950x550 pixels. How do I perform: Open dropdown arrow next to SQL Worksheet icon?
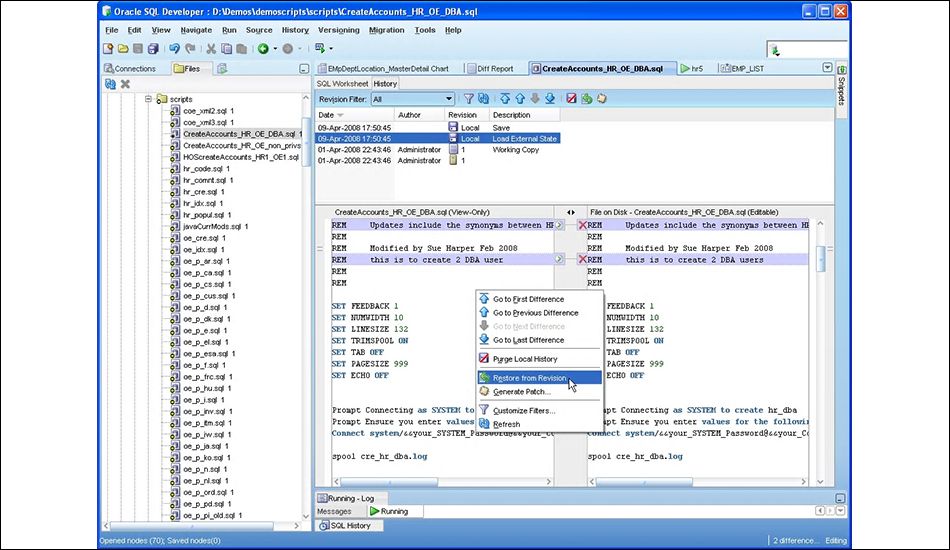[331, 48]
